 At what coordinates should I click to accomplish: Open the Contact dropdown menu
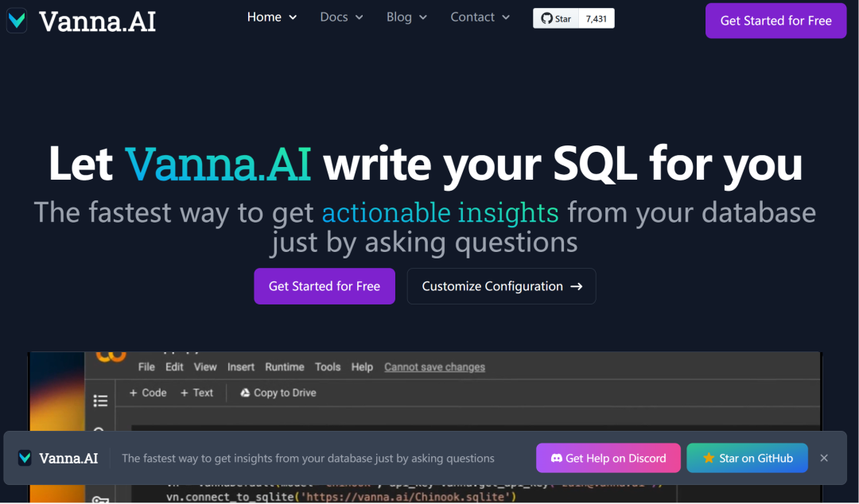click(x=480, y=17)
